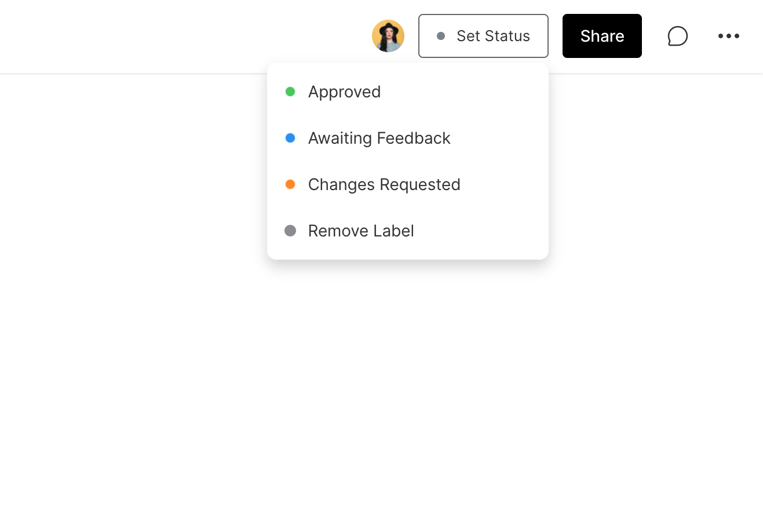The width and height of the screenshot is (763, 532).
Task: Open the comments speech bubble icon
Action: click(x=677, y=36)
